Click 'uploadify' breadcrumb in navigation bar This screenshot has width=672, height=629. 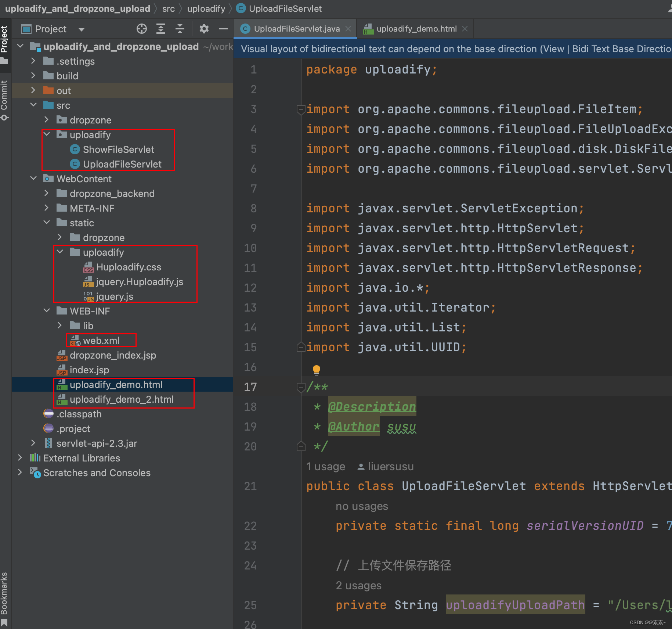click(206, 8)
